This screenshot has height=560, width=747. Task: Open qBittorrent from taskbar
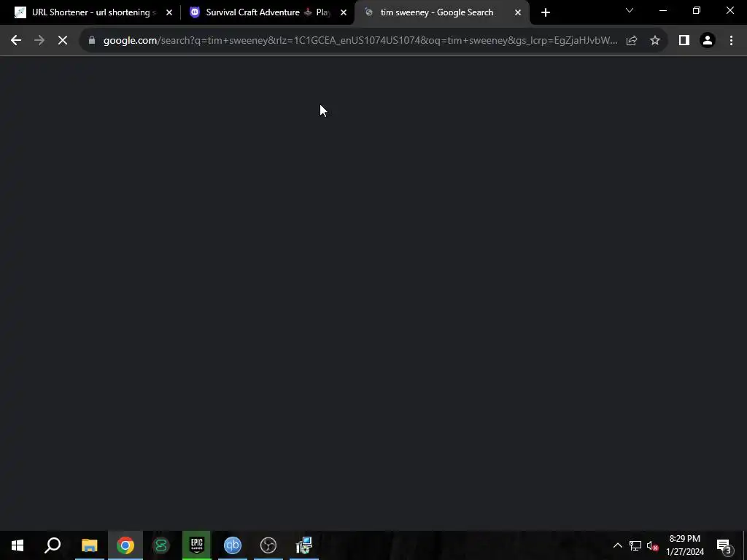pyautogui.click(x=233, y=545)
